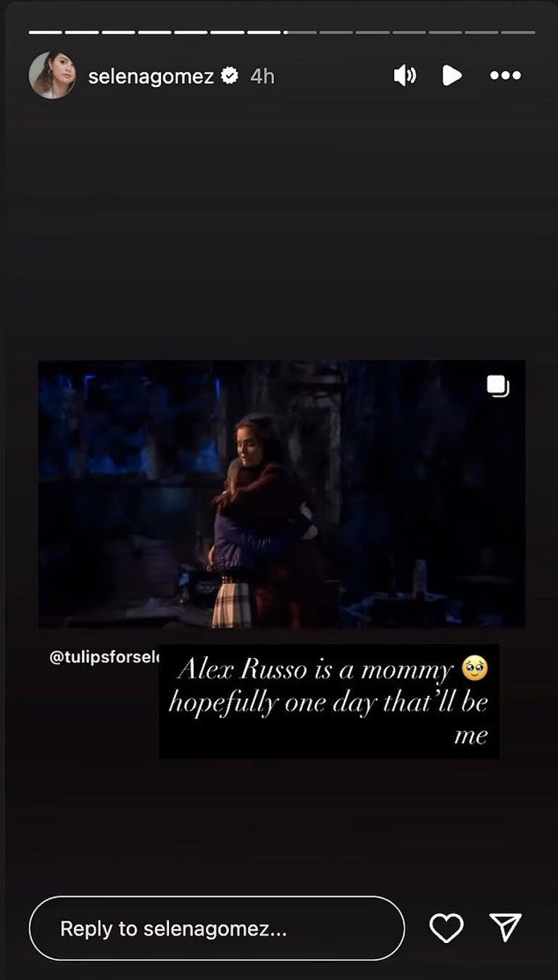Focus the Reply to selenagomez field
558x980 pixels.
[x=217, y=929]
